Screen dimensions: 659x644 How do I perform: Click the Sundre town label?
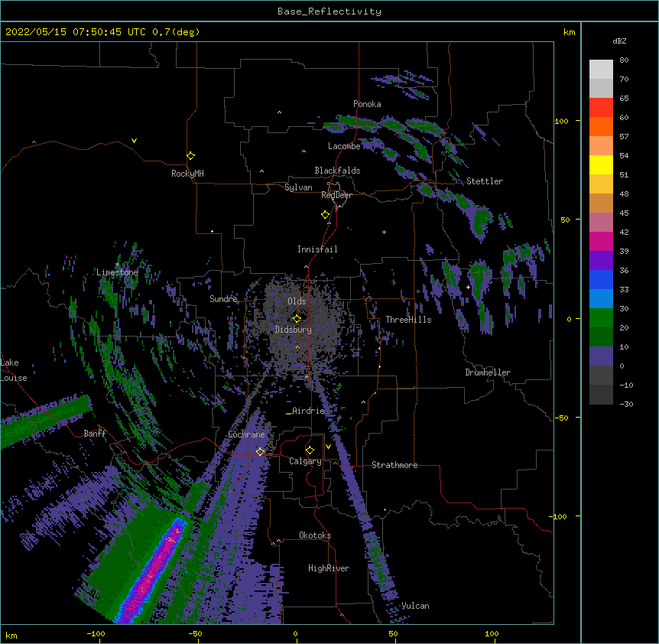click(x=223, y=299)
